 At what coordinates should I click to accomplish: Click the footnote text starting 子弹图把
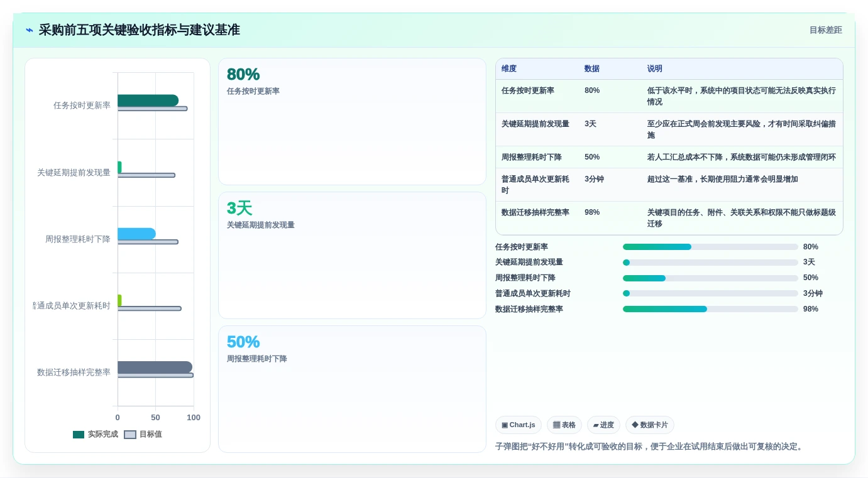tap(649, 447)
